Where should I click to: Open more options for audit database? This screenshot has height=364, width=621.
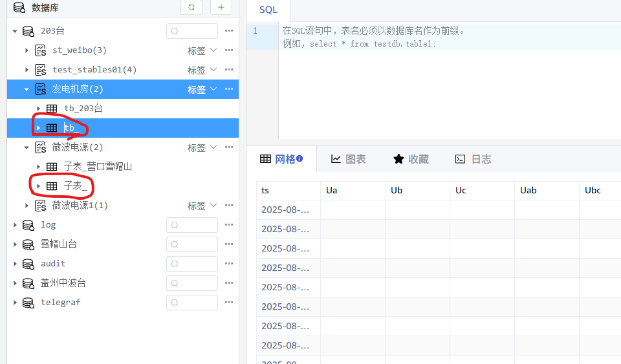[x=229, y=264]
